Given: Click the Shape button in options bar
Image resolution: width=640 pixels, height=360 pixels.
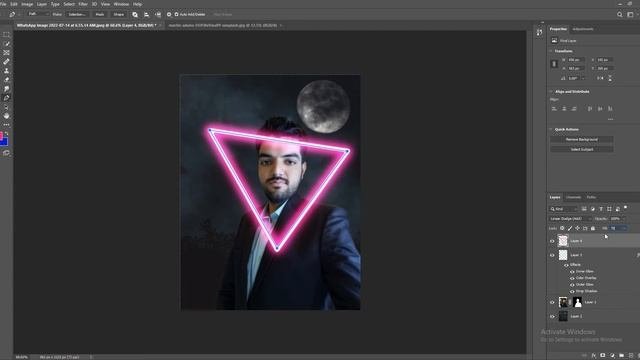Looking at the screenshot, I should point(119,14).
